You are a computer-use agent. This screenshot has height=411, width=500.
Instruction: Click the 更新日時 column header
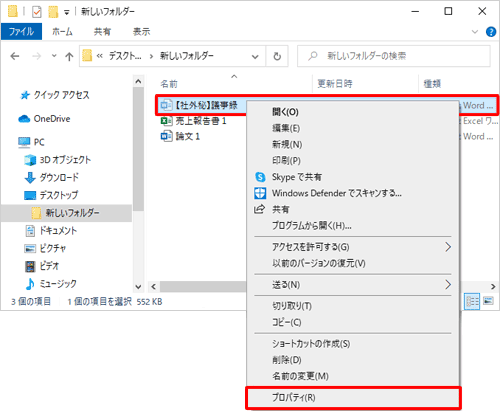tap(335, 84)
